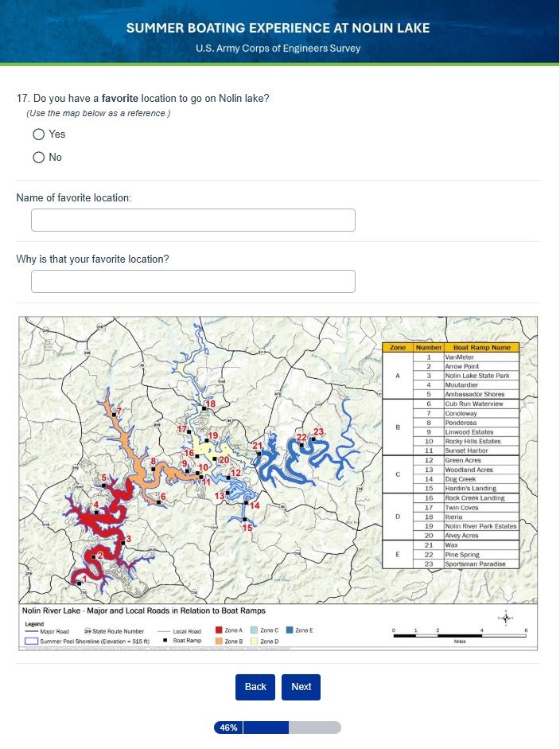Focus the 'Why is that your favorite' field

click(x=192, y=282)
